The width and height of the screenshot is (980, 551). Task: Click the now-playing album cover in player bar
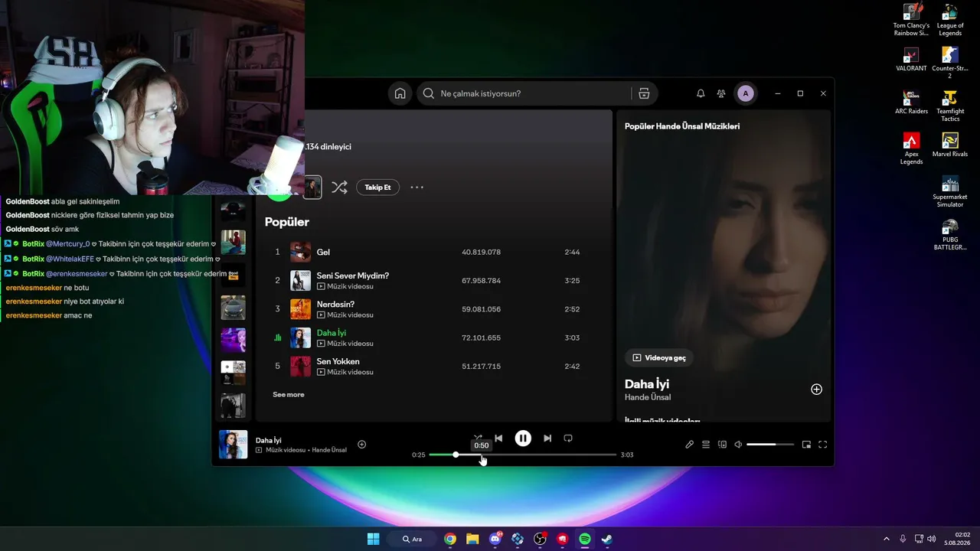(x=234, y=445)
